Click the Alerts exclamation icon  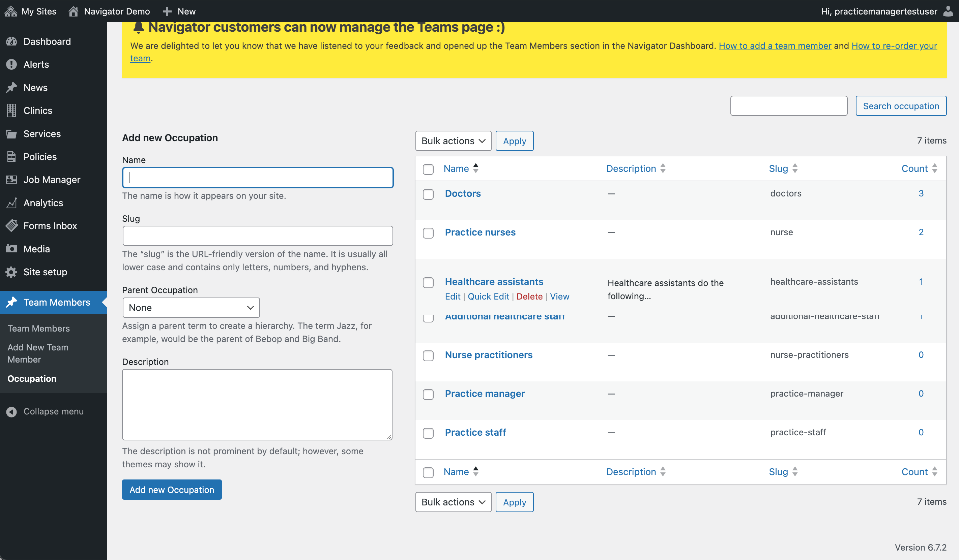coord(11,64)
